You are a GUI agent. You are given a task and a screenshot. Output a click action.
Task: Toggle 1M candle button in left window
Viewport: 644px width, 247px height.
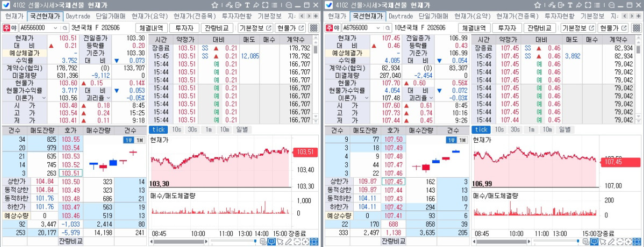coord(140,140)
